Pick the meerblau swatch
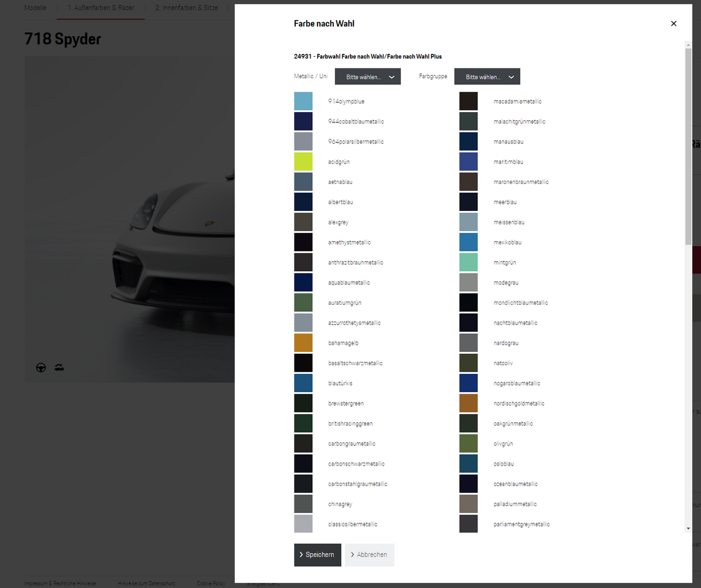The height and width of the screenshot is (588, 701). click(x=469, y=202)
